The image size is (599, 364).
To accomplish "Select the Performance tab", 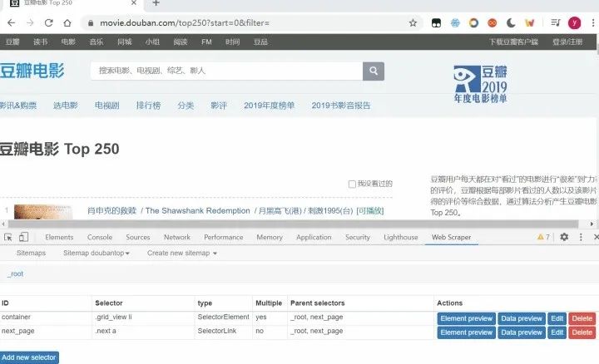I will point(224,237).
